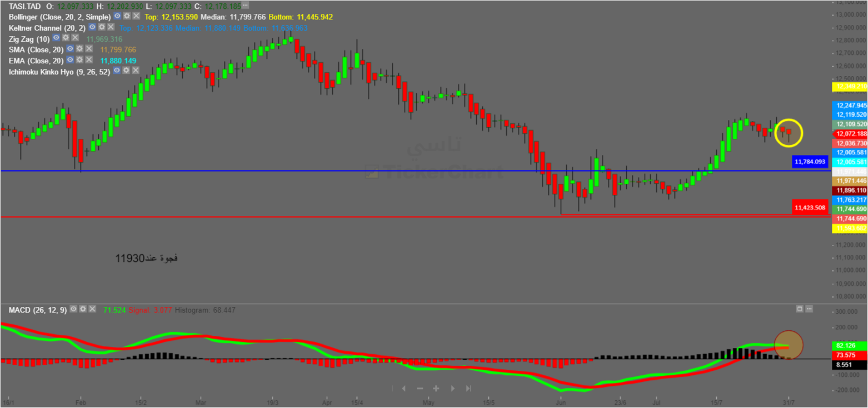This screenshot has height=408, width=868.
Task: Maximize the MACD panel
Action: point(800,308)
